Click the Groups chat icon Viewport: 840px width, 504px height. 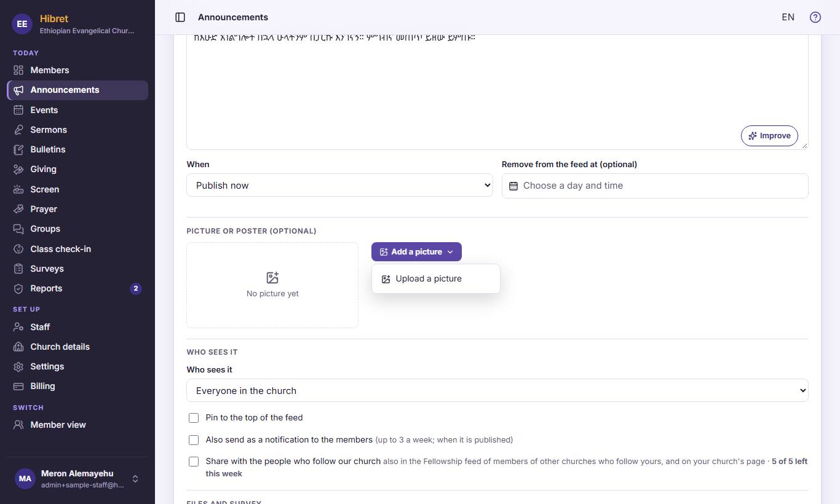[18, 229]
